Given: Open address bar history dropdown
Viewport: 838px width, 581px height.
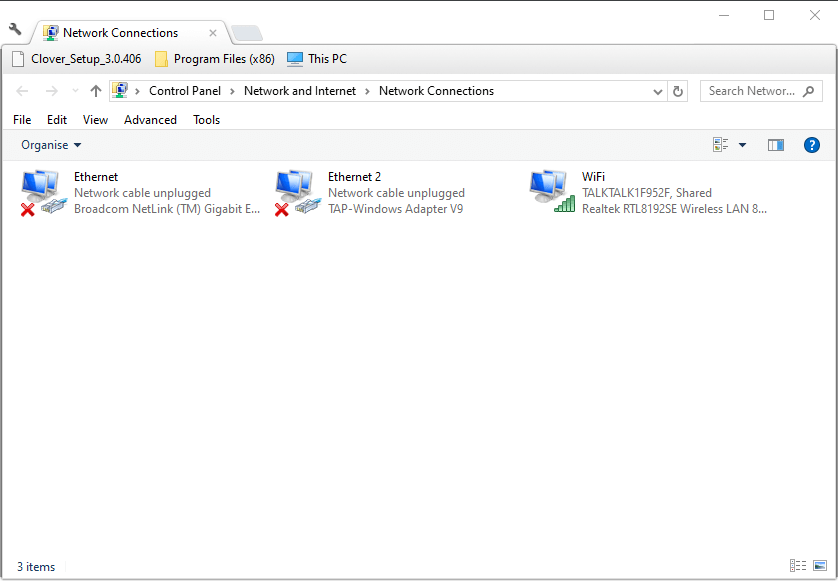Looking at the screenshot, I should click(x=658, y=91).
